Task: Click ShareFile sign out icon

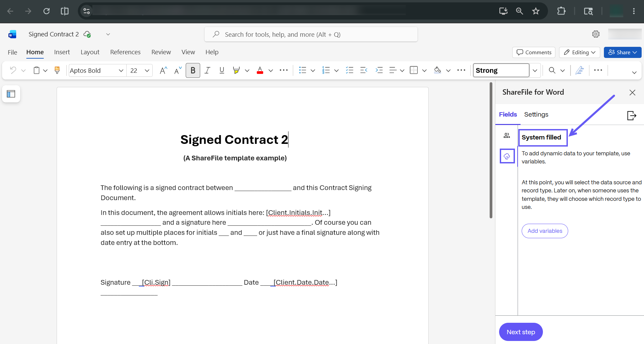Action: pyautogui.click(x=632, y=116)
